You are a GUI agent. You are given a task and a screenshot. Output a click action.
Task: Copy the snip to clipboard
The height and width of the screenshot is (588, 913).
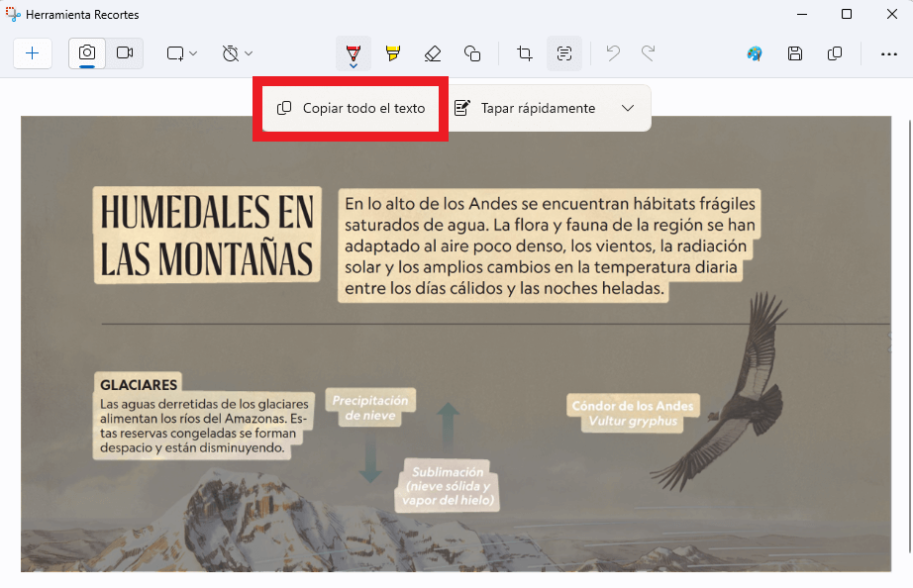[x=835, y=53]
